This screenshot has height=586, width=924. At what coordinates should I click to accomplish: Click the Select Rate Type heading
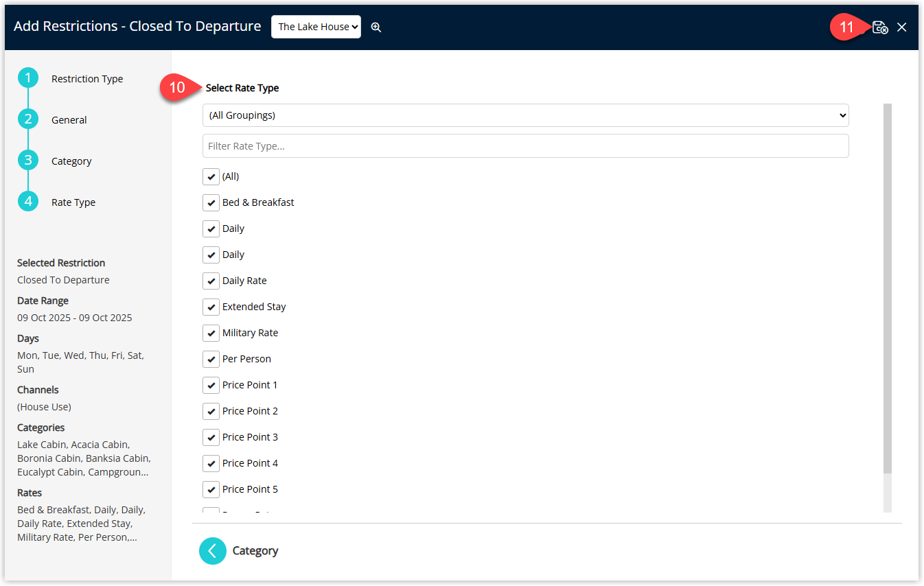click(242, 88)
